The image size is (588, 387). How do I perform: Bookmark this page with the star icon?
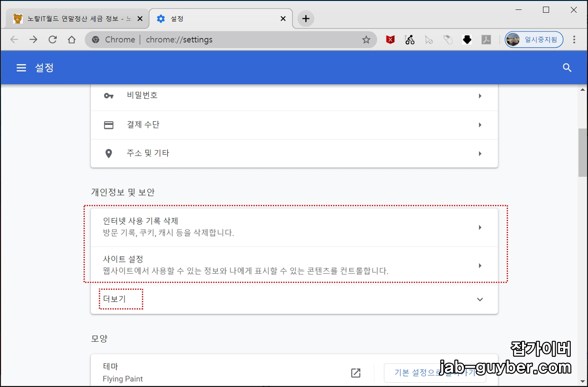[366, 39]
